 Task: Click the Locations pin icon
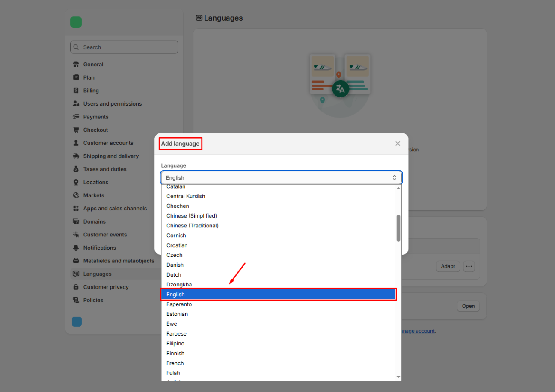[76, 182]
